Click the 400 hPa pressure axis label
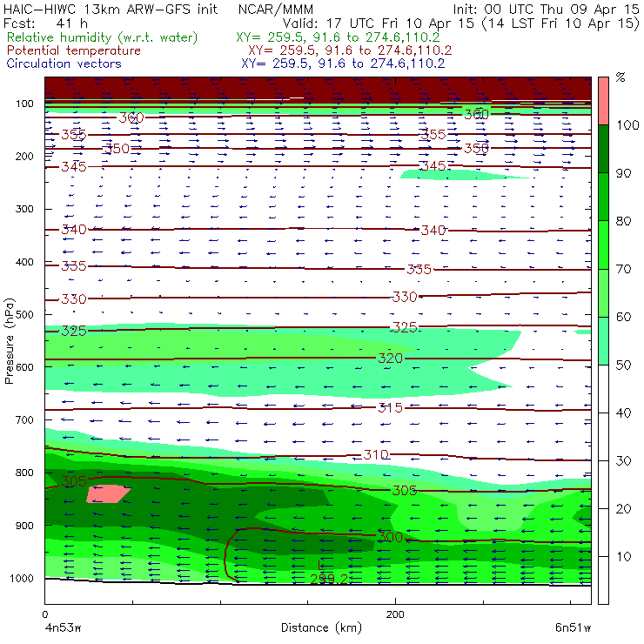Screen dimensions: 644x644 click(x=24, y=262)
